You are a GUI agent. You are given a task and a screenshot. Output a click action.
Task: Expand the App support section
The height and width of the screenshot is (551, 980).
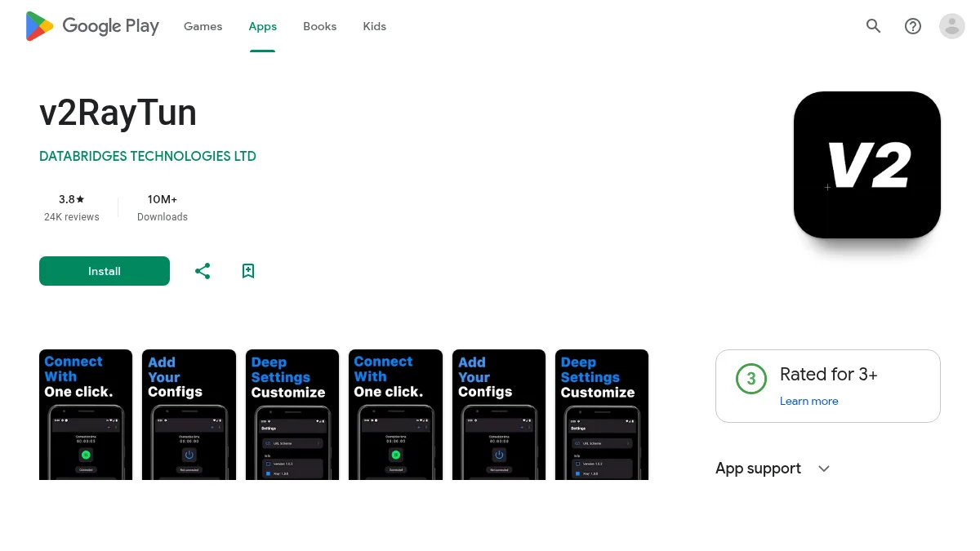tap(773, 469)
